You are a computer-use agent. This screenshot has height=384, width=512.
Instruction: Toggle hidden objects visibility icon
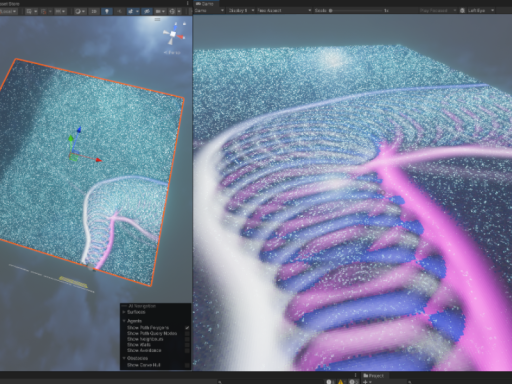coord(147,11)
